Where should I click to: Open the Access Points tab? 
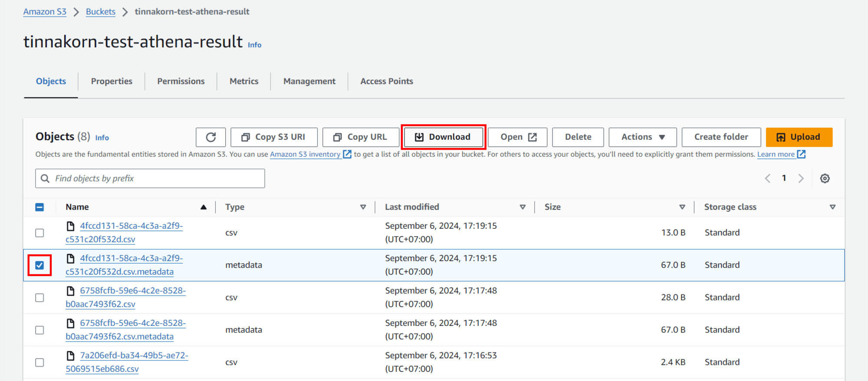coord(387,81)
